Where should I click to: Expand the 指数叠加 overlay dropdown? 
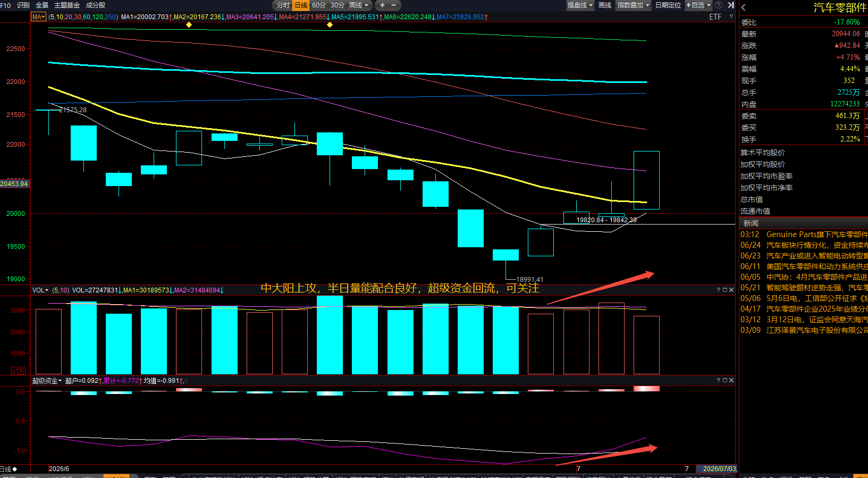tap(633, 5)
